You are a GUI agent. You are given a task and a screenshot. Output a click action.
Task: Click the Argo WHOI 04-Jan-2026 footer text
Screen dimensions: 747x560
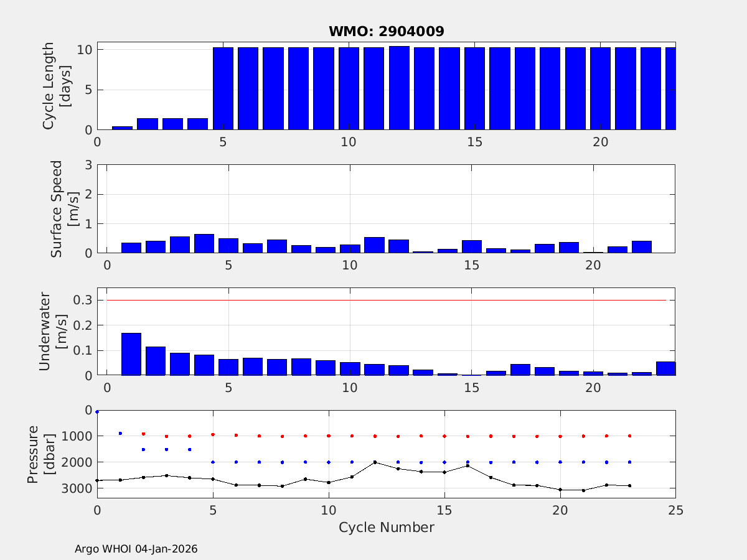pyautogui.click(x=136, y=549)
